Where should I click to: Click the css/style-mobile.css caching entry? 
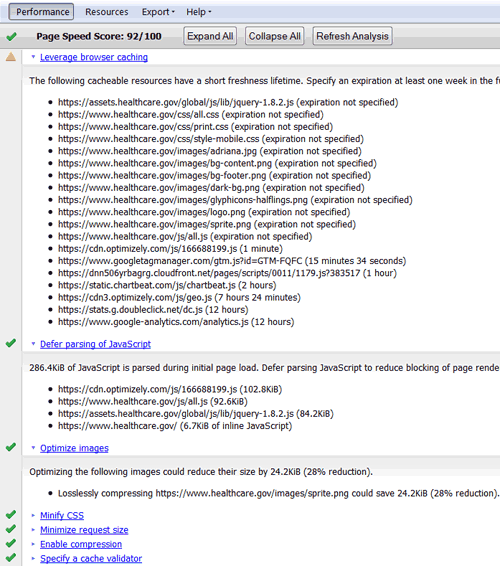point(211,139)
